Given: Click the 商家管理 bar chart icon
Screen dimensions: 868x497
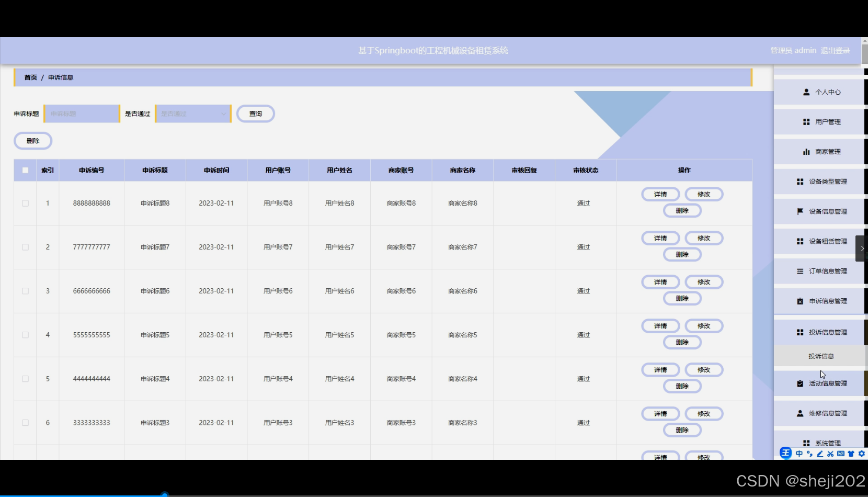Looking at the screenshot, I should click(806, 152).
